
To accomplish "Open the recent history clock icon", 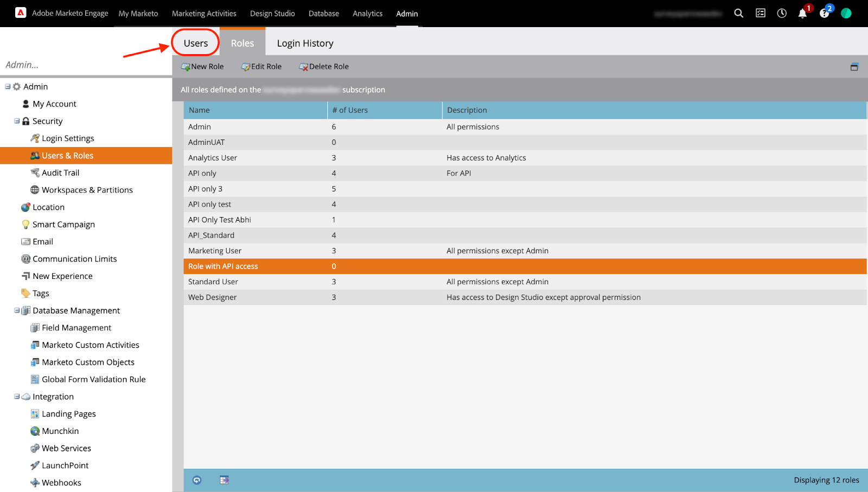I will click(x=782, y=14).
